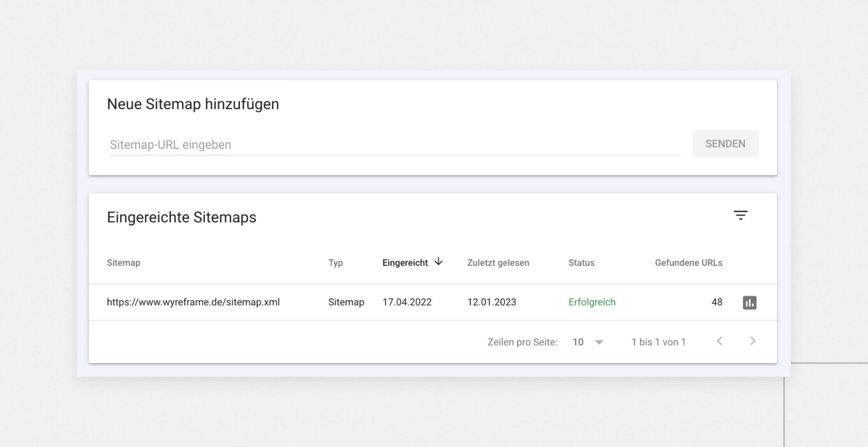This screenshot has height=447, width=868.
Task: Go to next page of sitemaps
Action: (752, 342)
